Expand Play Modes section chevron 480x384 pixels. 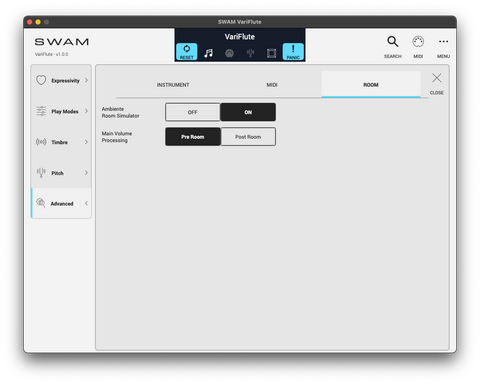pyautogui.click(x=86, y=111)
